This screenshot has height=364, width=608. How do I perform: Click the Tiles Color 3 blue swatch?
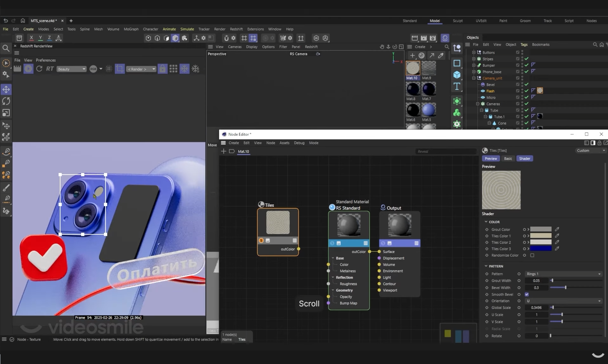pos(541,249)
